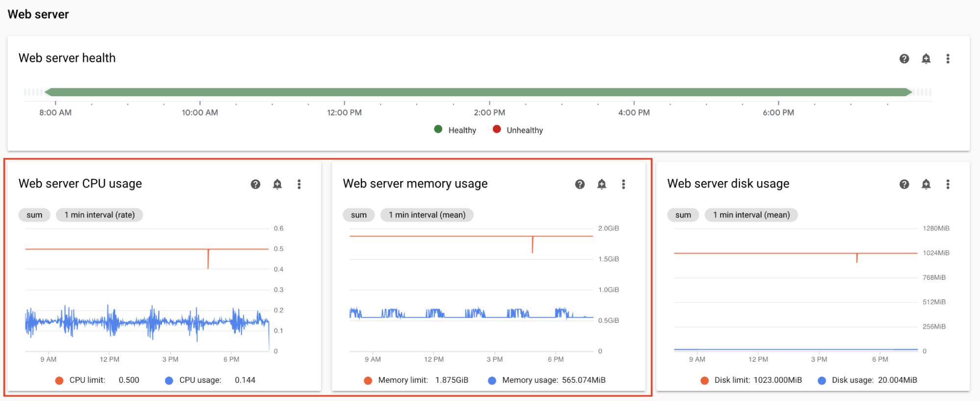
Task: Click 1 min interval (mean) chip on memory chart
Action: point(427,215)
